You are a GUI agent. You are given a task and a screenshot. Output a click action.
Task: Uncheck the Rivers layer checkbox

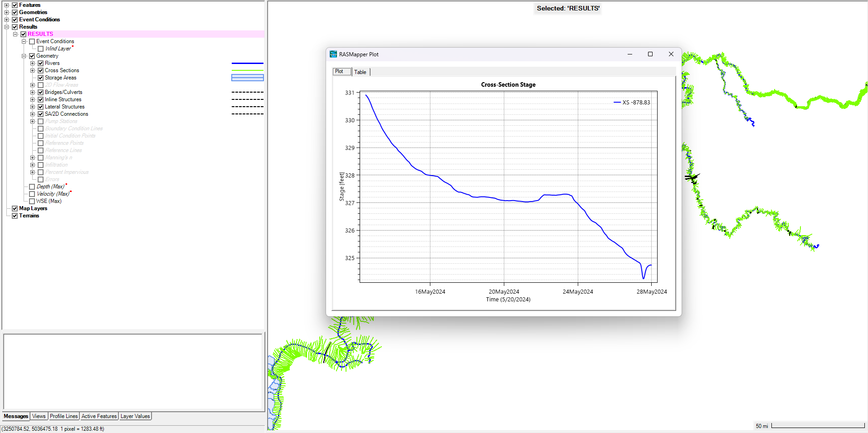pyautogui.click(x=40, y=63)
